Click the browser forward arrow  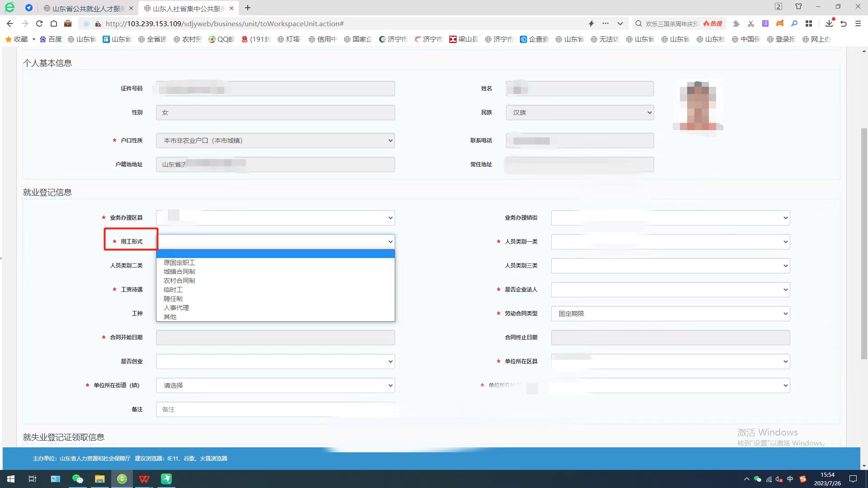(25, 23)
